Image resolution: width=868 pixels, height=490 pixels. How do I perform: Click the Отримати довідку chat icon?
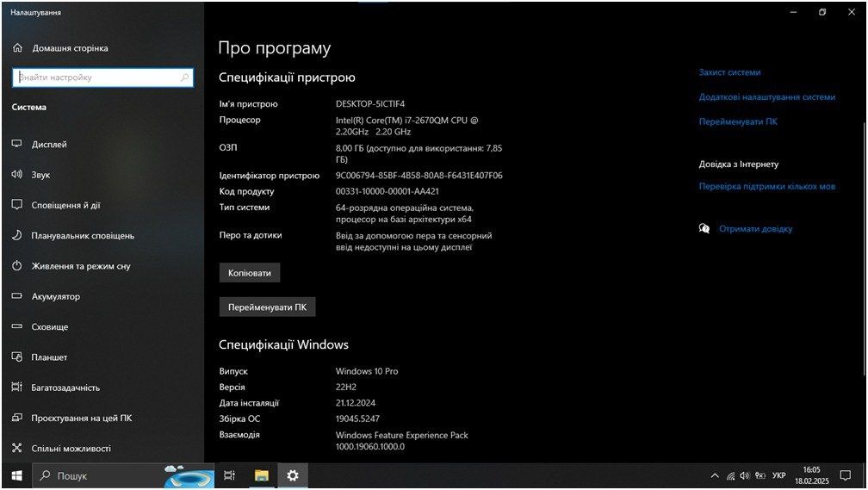point(704,229)
